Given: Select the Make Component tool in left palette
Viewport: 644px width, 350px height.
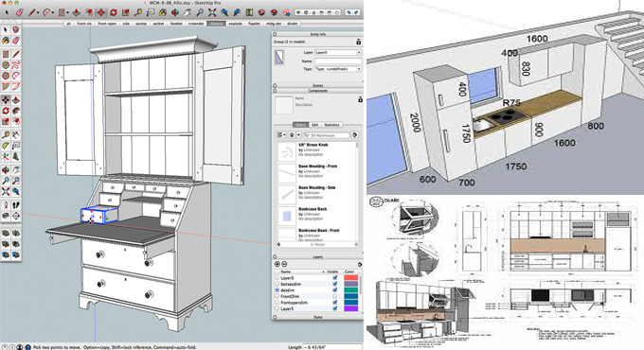Looking at the screenshot, I should coord(15,30).
